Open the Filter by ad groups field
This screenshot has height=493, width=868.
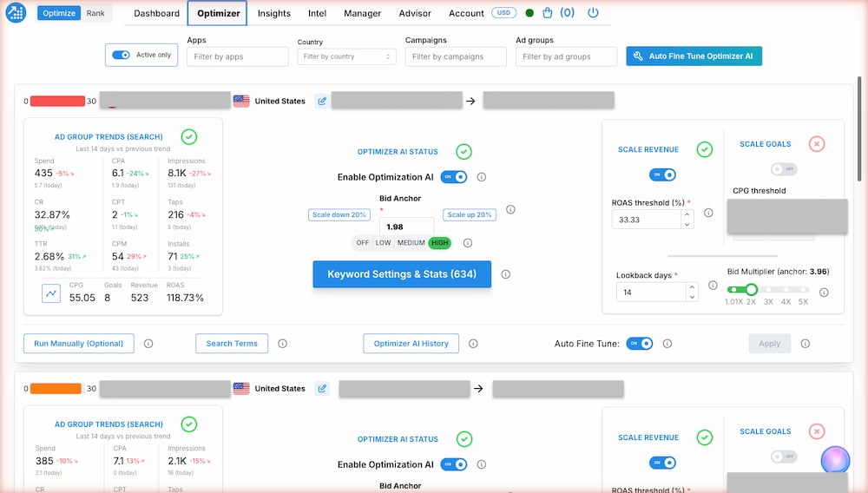pos(566,56)
